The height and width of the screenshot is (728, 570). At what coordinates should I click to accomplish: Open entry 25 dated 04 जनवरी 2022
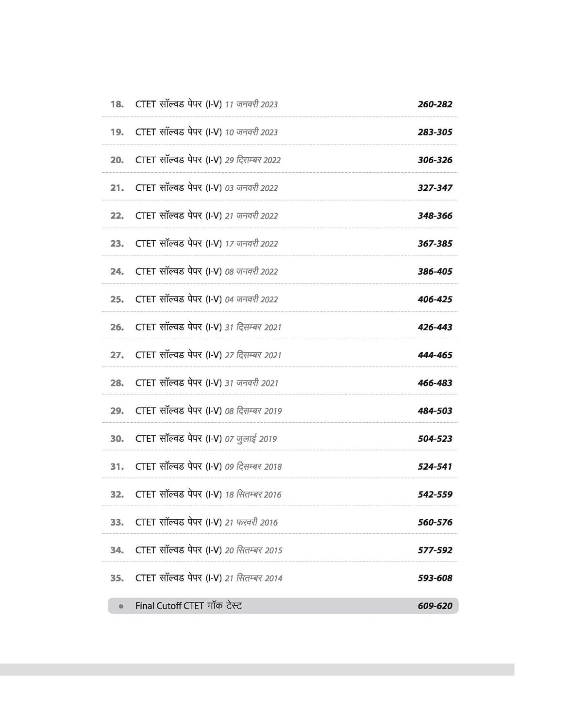280,299
